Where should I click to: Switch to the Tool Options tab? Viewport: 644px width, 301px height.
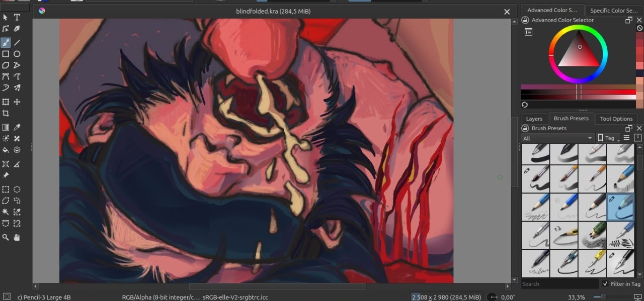616,119
